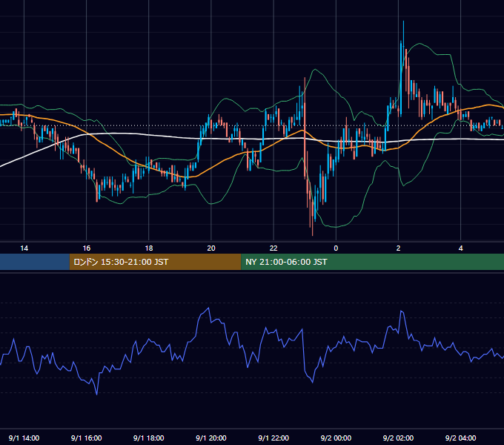Click the 16 hour label on price chart axis

[87, 248]
